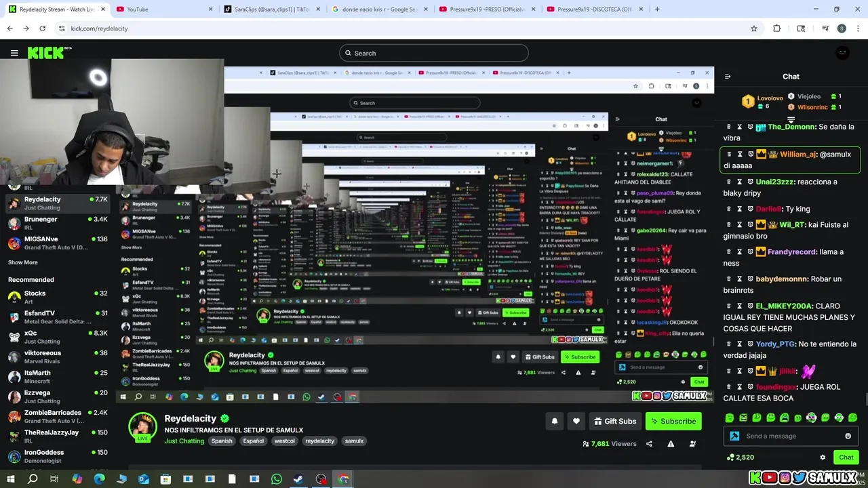Open Chrome media controls icon
The width and height of the screenshot is (868, 488).
coord(825,28)
